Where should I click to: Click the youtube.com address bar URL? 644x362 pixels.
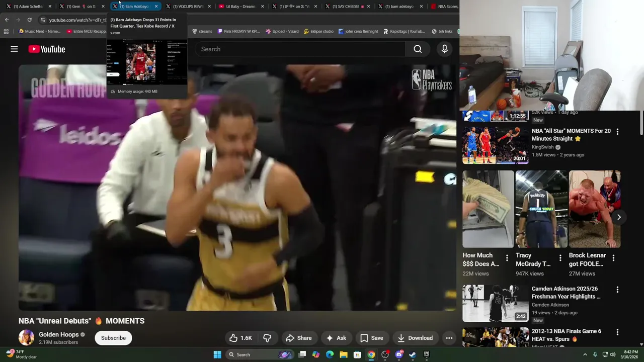point(77,20)
